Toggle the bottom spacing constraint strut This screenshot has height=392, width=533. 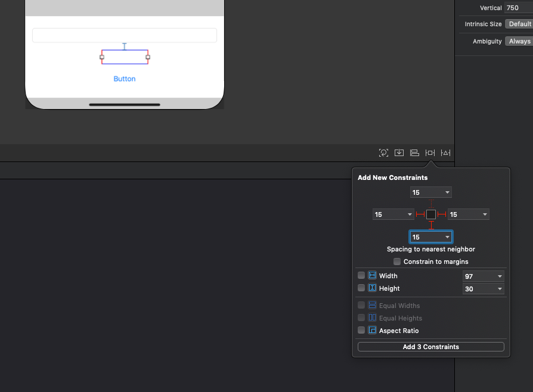[x=431, y=225]
